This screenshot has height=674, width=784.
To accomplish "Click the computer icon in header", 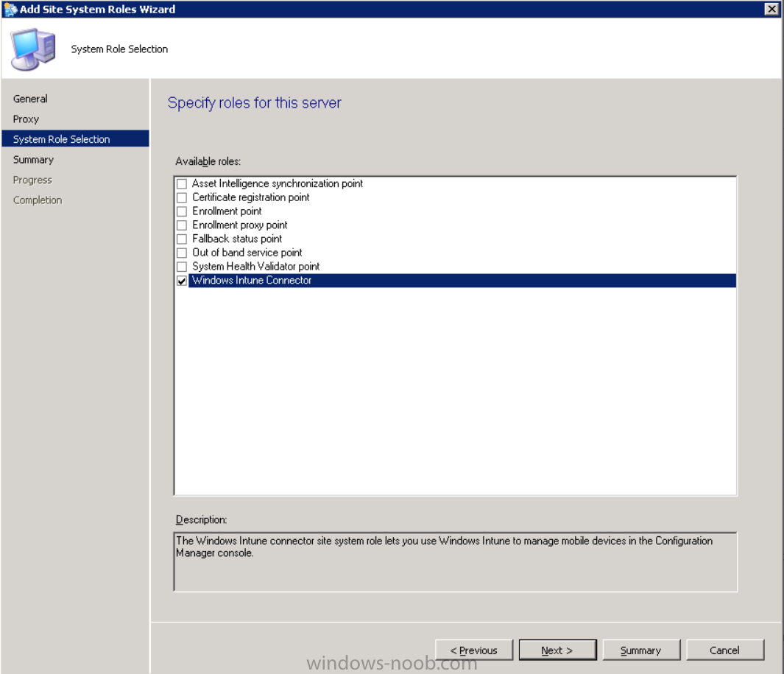I will coord(32,49).
